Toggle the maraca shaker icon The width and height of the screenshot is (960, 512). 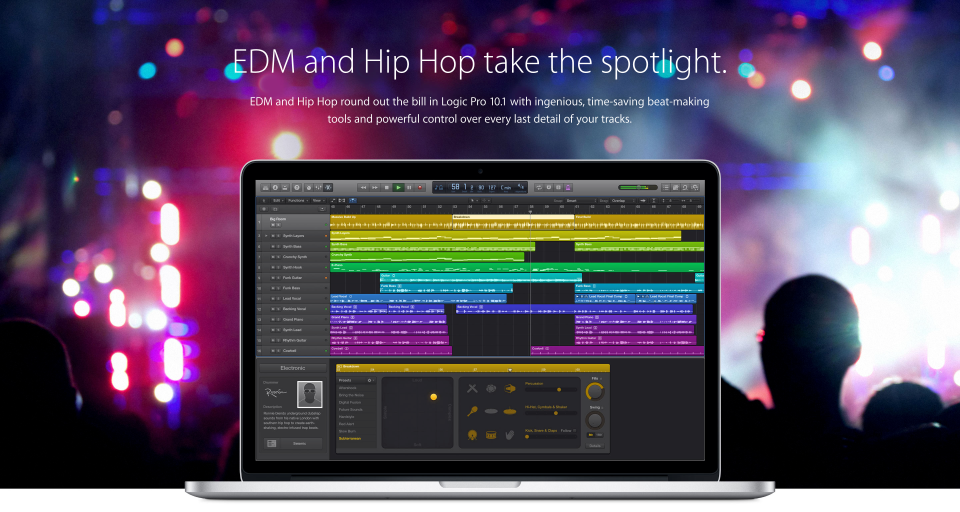click(472, 411)
